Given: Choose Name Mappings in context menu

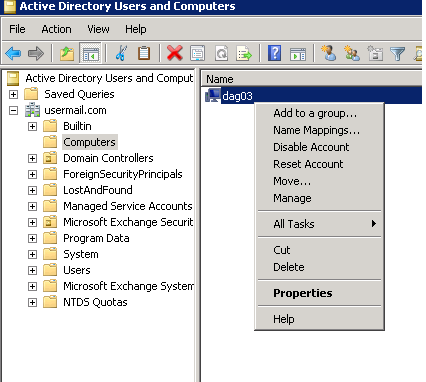Looking at the screenshot, I should (319, 130).
